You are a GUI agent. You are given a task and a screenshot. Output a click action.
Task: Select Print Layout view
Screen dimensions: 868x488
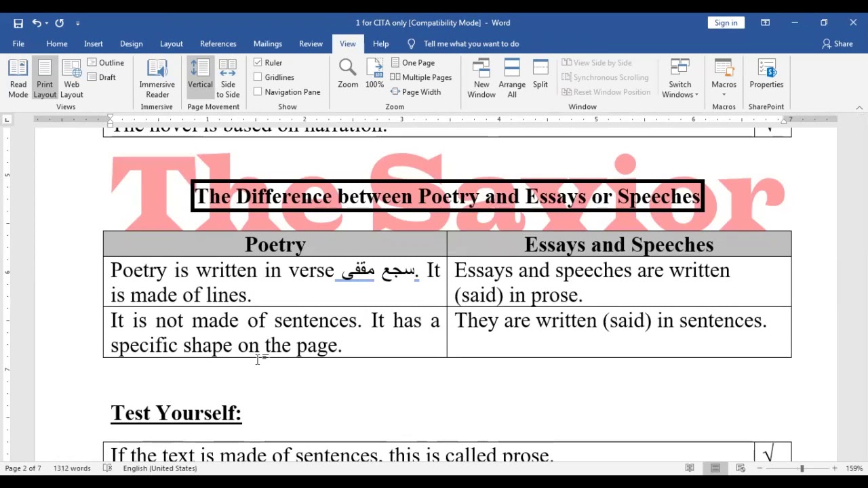45,79
